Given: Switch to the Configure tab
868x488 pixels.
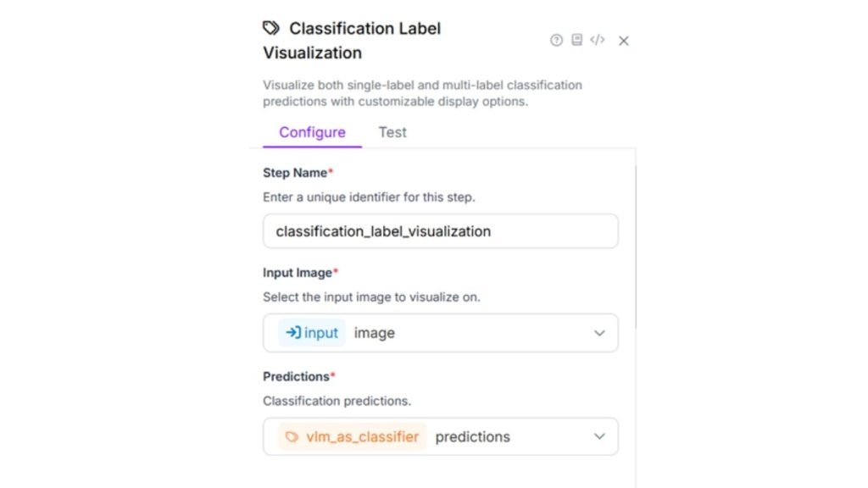Looking at the screenshot, I should point(312,132).
